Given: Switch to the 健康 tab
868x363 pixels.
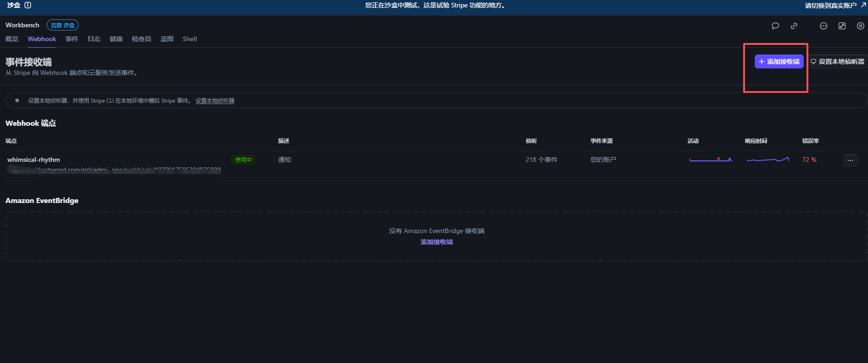Looking at the screenshot, I should pyautogui.click(x=116, y=39).
